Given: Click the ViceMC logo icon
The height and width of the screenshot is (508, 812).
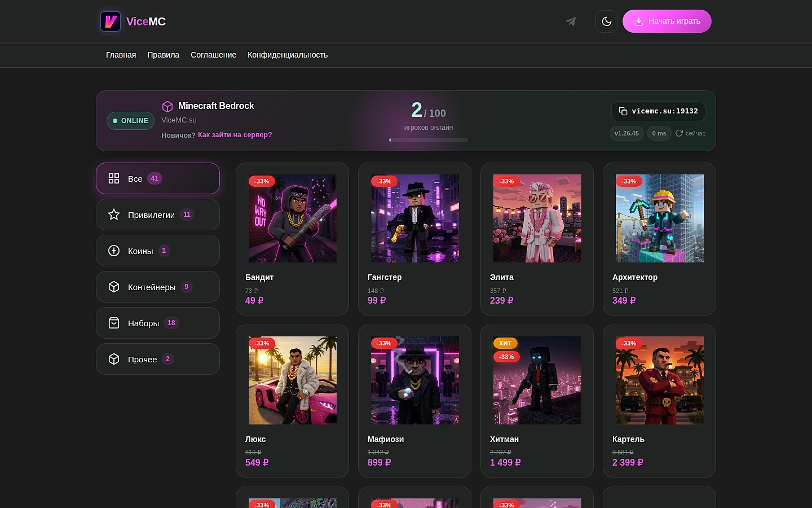Looking at the screenshot, I should [111, 21].
